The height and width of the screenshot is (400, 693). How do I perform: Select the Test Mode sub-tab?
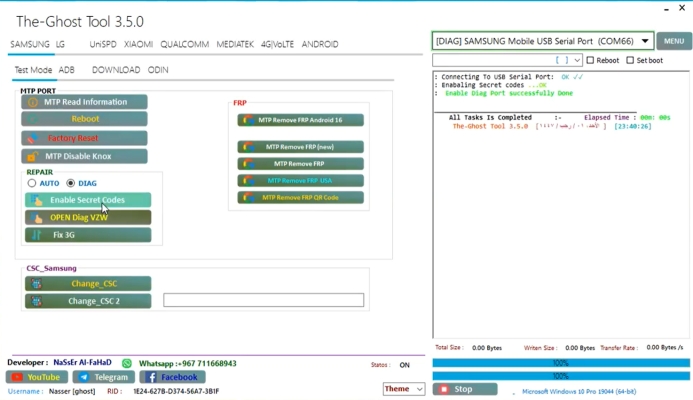pos(33,70)
